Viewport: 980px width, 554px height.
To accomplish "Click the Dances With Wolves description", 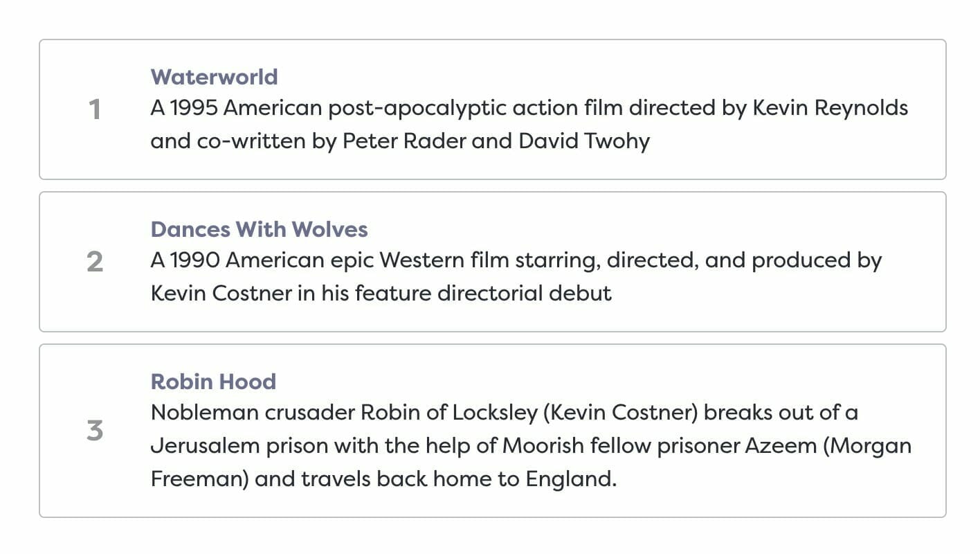I will [x=516, y=277].
